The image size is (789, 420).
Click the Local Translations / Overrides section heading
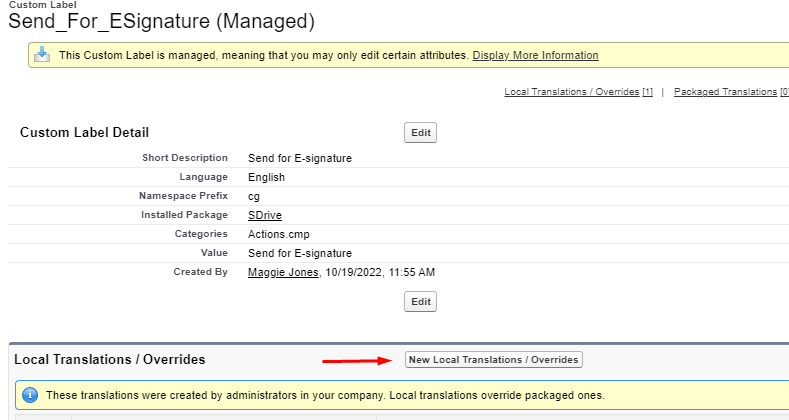coord(109,359)
